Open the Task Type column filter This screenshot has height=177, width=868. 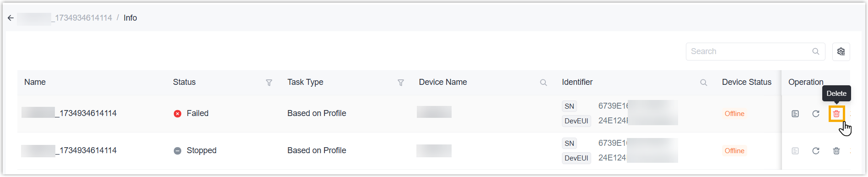click(x=401, y=83)
